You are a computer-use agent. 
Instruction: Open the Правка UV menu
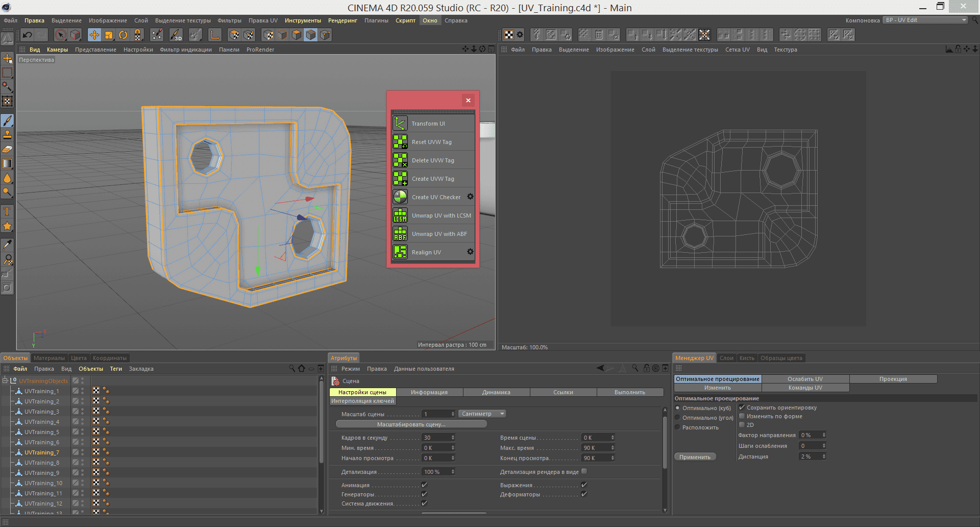263,20
